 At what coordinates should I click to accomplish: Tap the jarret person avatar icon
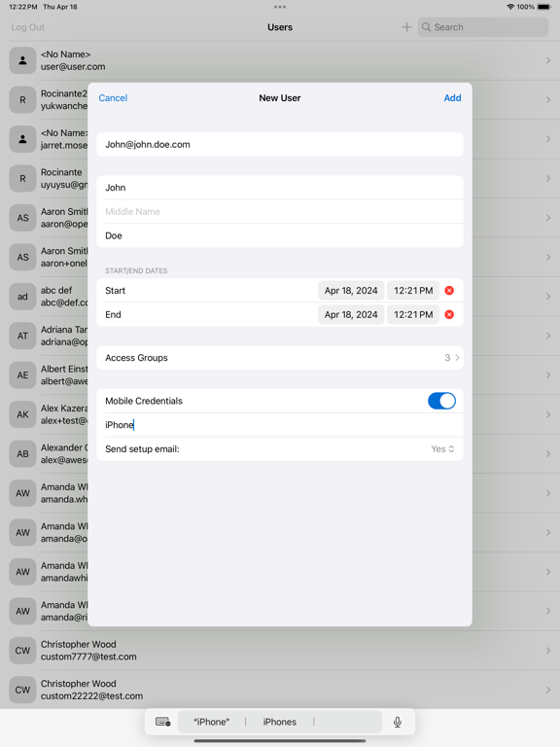pyautogui.click(x=22, y=139)
